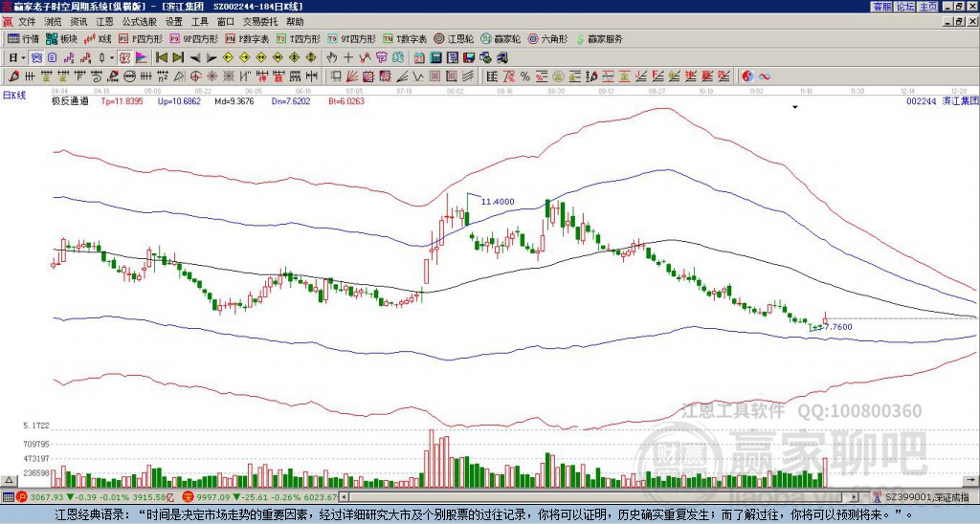Click the percent % tool icon
The width and height of the screenshot is (980, 524).
(525, 76)
